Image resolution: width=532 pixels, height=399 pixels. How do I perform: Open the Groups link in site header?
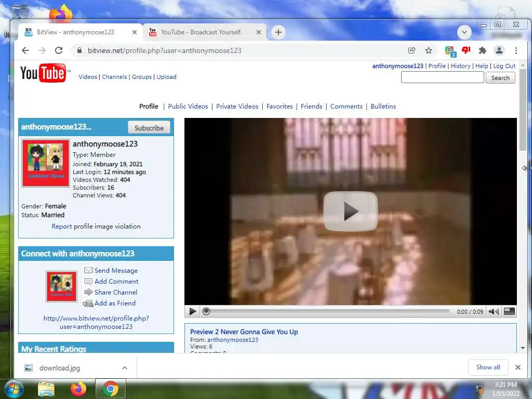click(x=142, y=77)
